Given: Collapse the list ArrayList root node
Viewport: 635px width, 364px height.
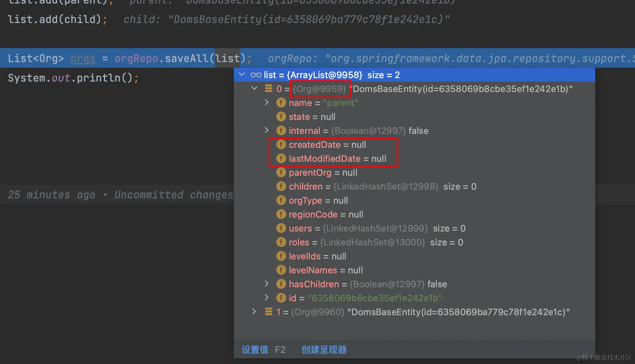Looking at the screenshot, I should point(242,75).
